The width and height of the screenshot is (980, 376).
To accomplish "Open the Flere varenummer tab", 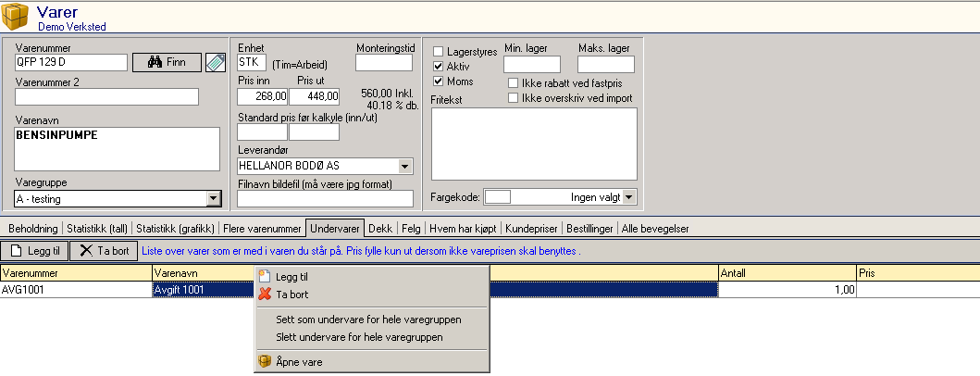I will [x=263, y=229].
